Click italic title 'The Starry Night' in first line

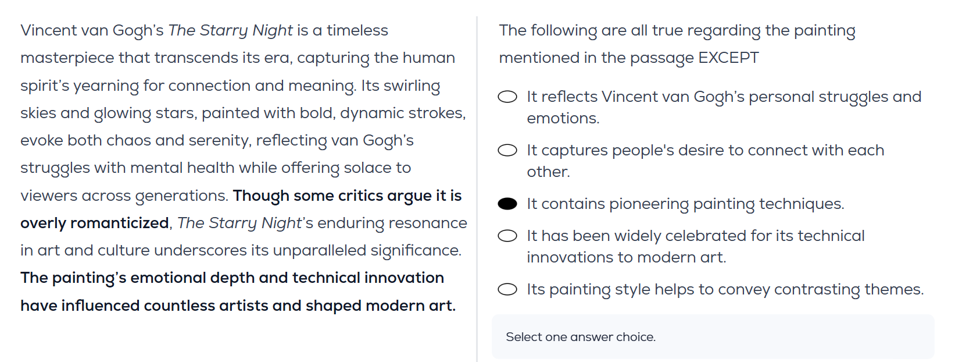(230, 30)
